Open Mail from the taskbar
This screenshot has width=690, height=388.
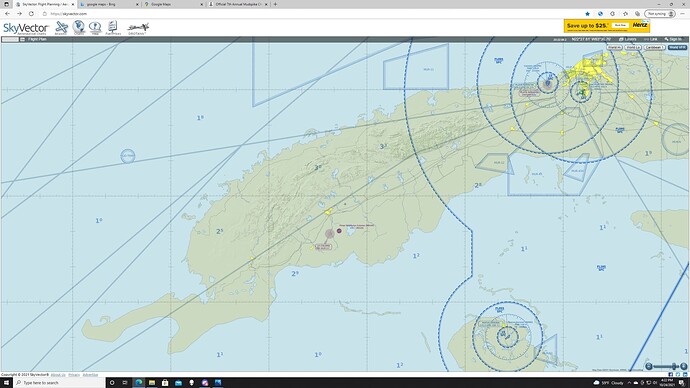(178, 383)
